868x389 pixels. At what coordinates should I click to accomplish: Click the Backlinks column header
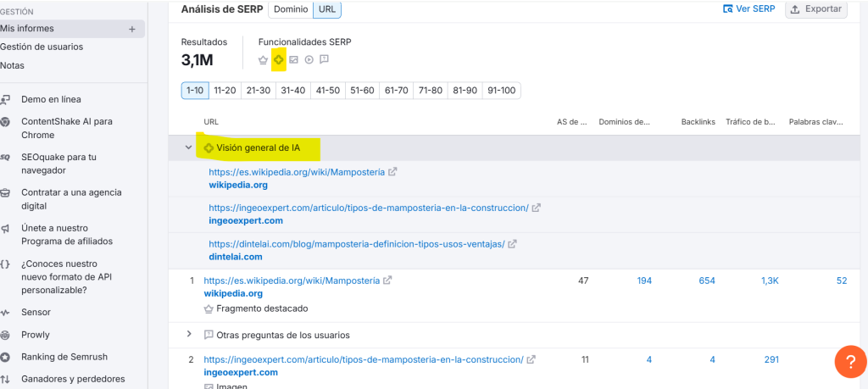click(698, 122)
